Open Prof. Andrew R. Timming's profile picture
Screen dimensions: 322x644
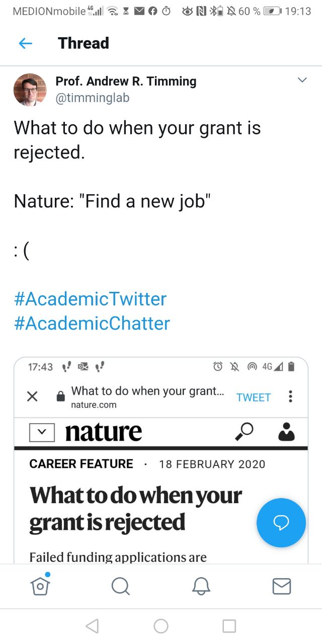click(x=30, y=90)
